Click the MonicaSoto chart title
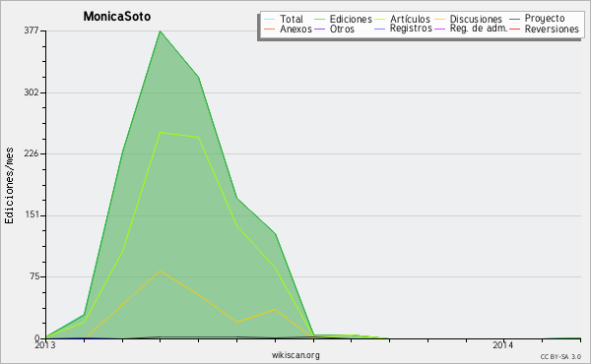 117,16
